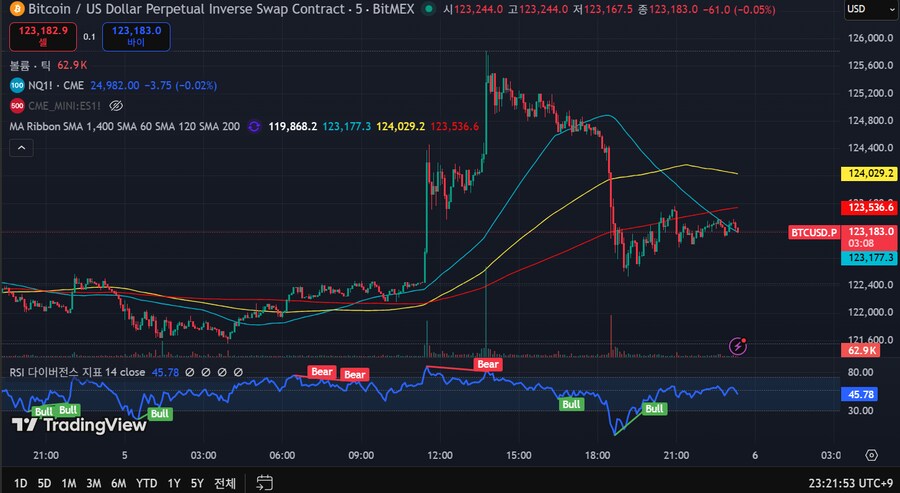
Task: Click the Bitcoin symbol logo icon
Action: [15, 9]
